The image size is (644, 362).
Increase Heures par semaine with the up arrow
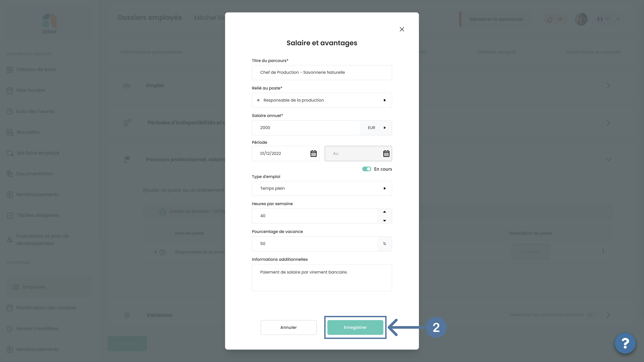(x=384, y=212)
